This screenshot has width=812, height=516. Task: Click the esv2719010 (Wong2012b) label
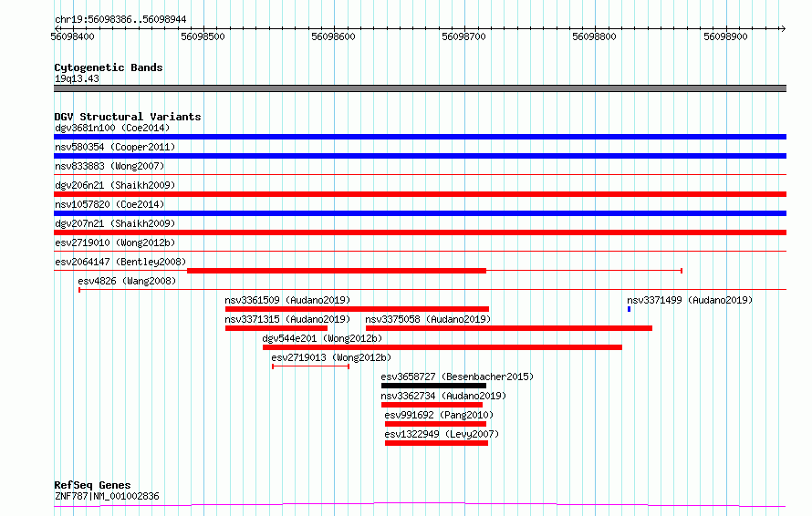click(x=115, y=243)
